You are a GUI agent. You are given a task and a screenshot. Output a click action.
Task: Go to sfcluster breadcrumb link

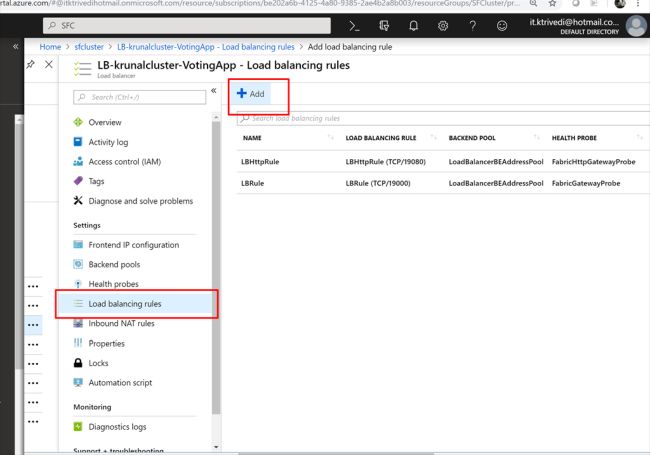[x=89, y=47]
